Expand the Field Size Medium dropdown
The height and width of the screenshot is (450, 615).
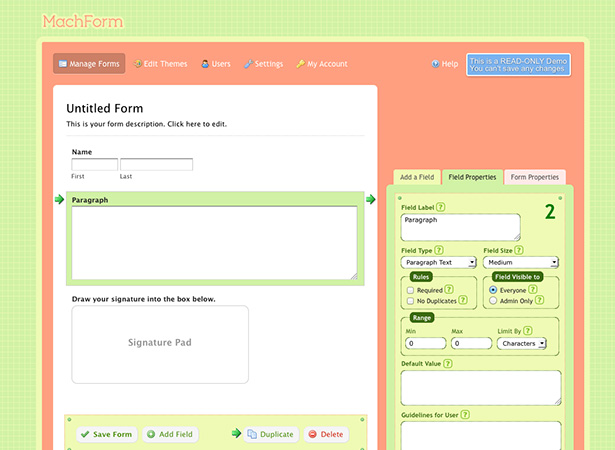click(520, 262)
